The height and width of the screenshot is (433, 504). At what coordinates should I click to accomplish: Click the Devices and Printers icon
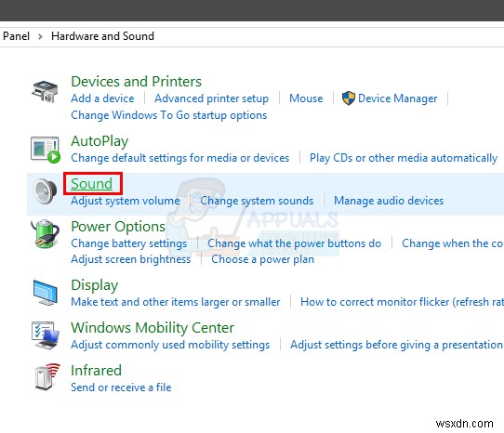pos(45,92)
